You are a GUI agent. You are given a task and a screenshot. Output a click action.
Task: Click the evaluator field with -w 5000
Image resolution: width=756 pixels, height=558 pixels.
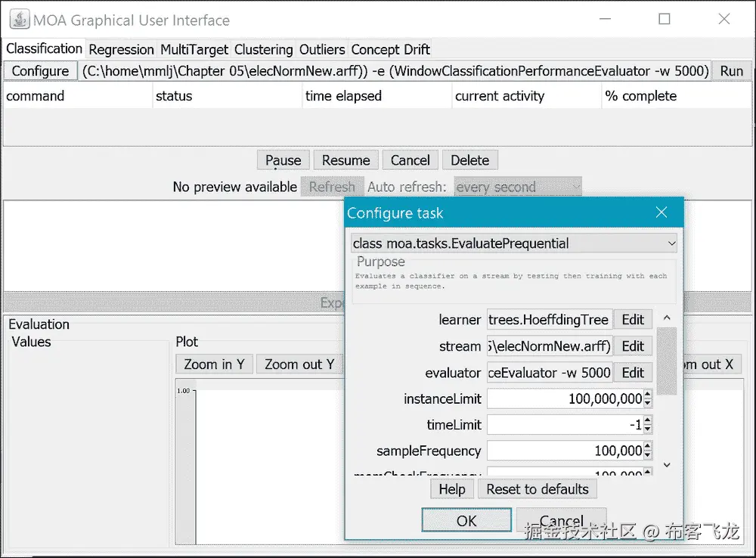coord(550,373)
